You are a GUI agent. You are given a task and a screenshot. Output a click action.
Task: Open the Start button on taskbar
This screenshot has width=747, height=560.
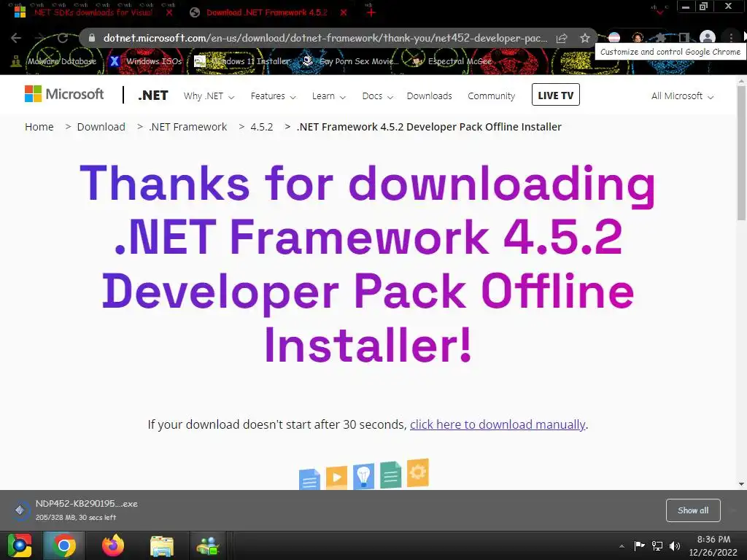pyautogui.click(x=20, y=545)
